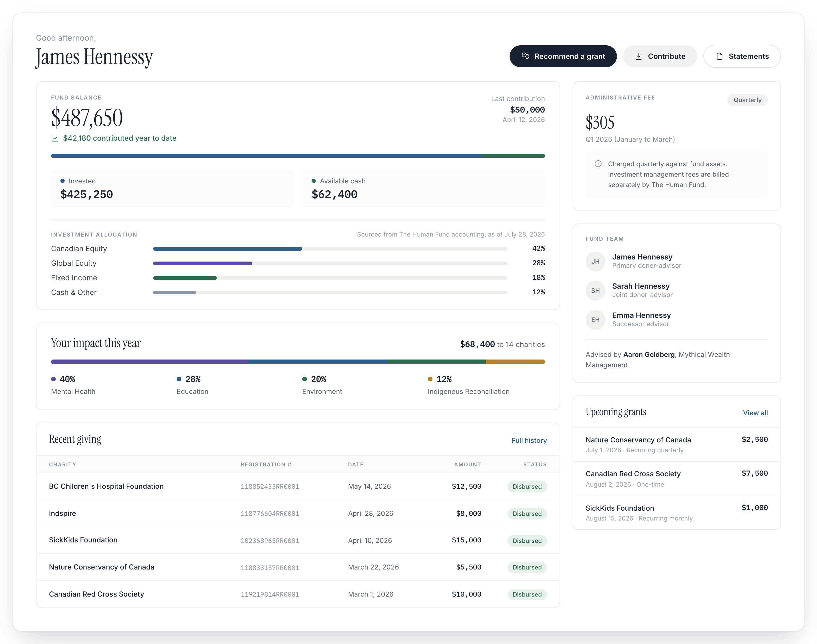Select the BC Children's Hospital Foundation row

(298, 486)
